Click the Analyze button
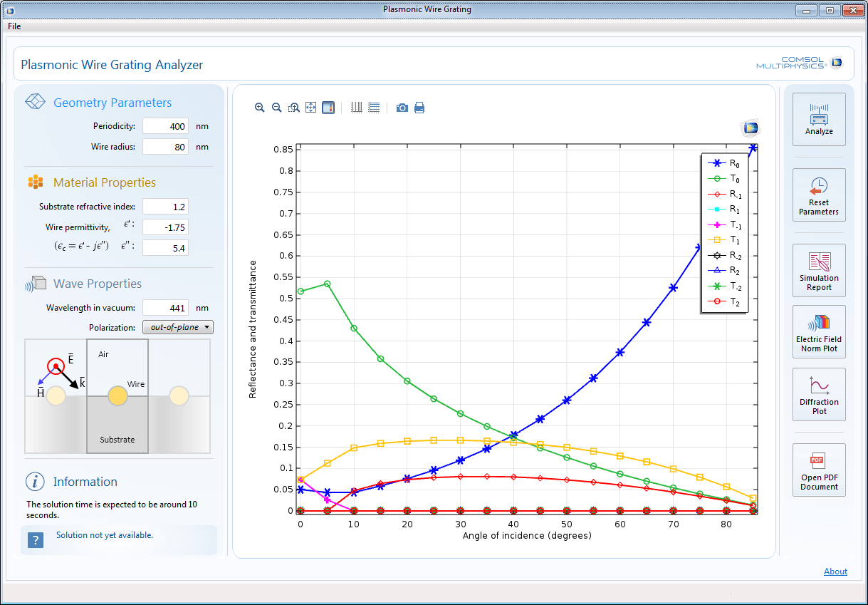The image size is (868, 605). (819, 119)
